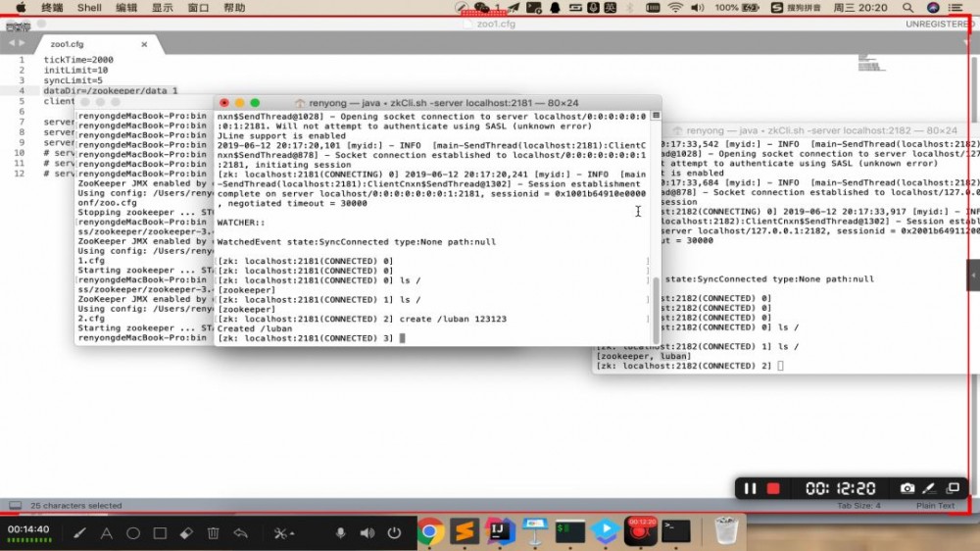980x551 pixels.
Task: Open the Trash in the Dock
Action: [x=725, y=530]
